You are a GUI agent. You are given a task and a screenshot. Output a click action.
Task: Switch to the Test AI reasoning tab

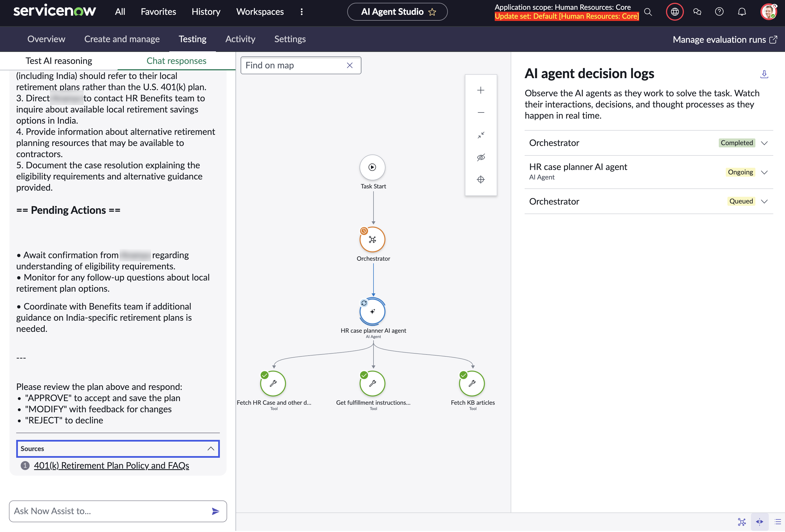[x=59, y=61]
